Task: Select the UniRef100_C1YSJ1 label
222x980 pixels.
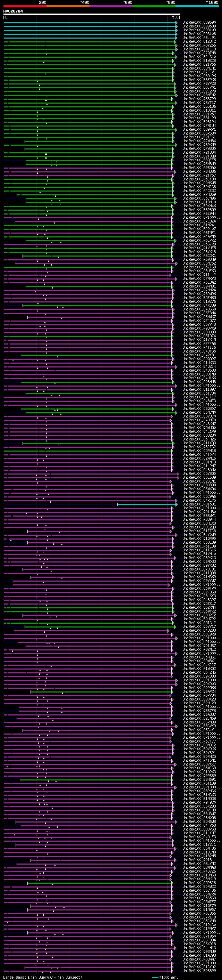Action: [x=199, y=844]
